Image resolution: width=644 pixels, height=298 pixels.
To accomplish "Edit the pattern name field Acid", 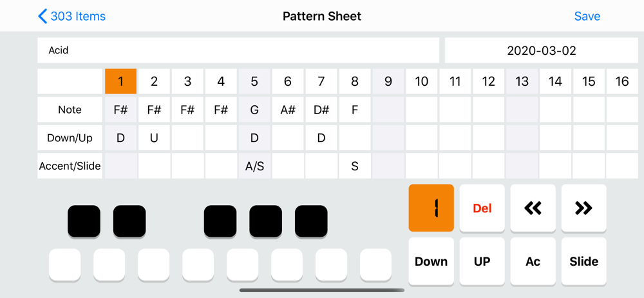I will (x=238, y=50).
